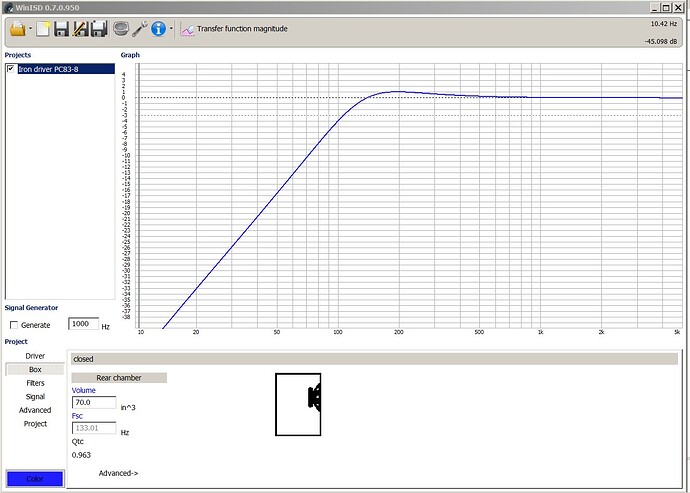
Task: Switch to the Driver tab
Action: (x=35, y=356)
